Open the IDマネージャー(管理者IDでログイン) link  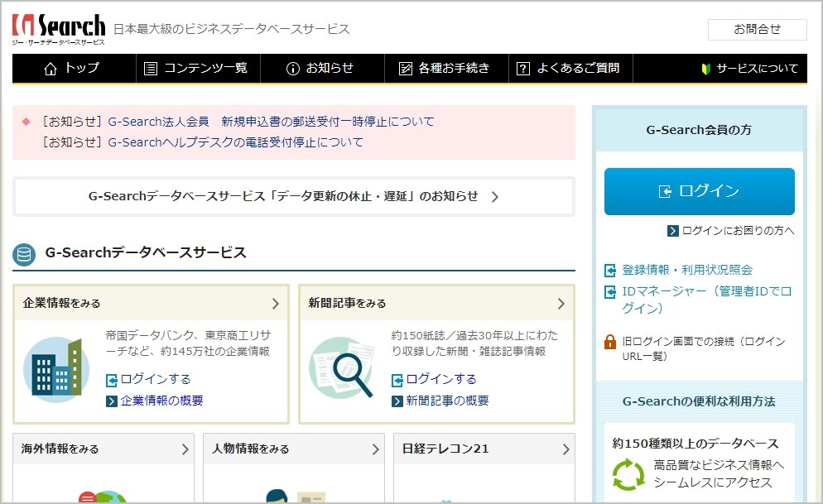point(706,300)
